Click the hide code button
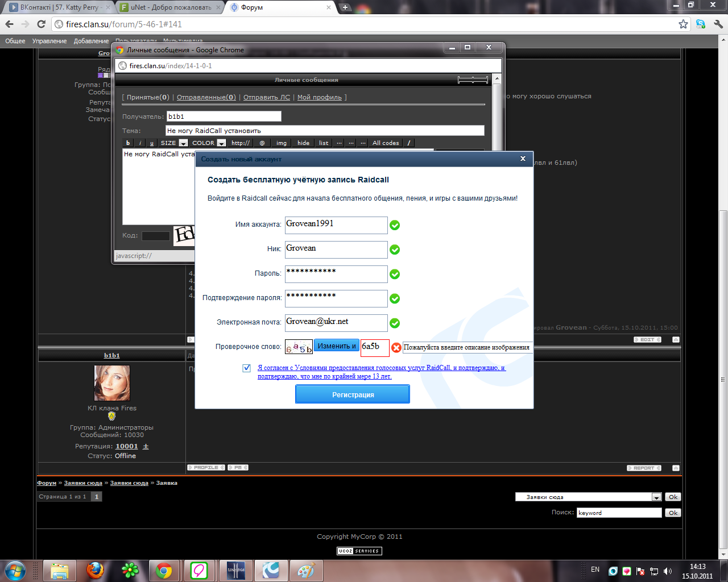 (304, 143)
